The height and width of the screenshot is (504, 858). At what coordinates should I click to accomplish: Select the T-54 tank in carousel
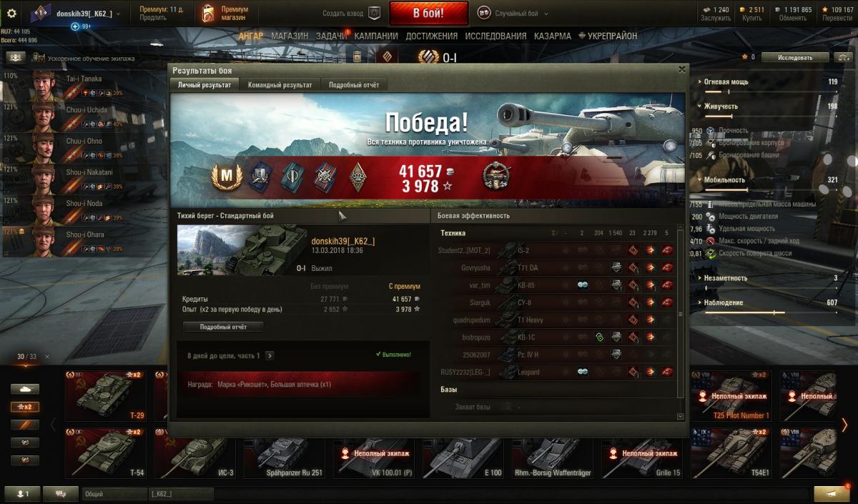105,453
